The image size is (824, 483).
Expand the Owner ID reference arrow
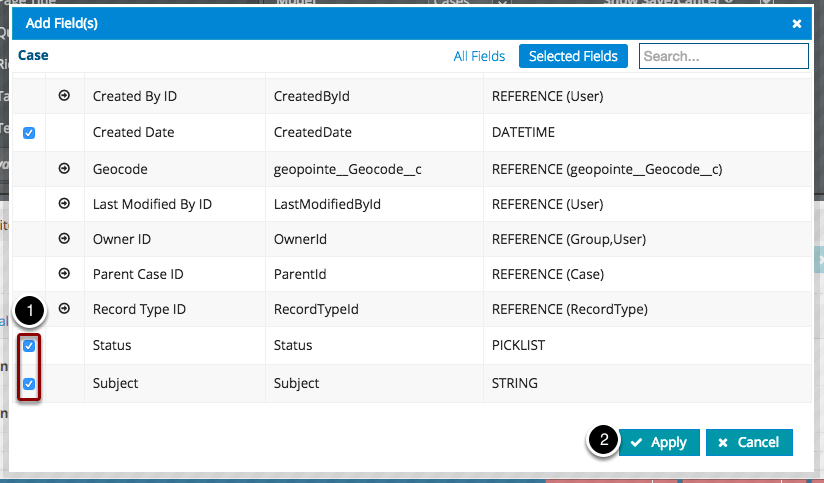click(x=65, y=239)
